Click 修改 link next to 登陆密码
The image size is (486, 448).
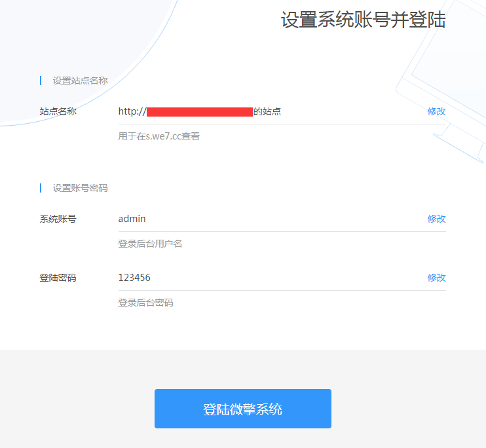tap(436, 278)
